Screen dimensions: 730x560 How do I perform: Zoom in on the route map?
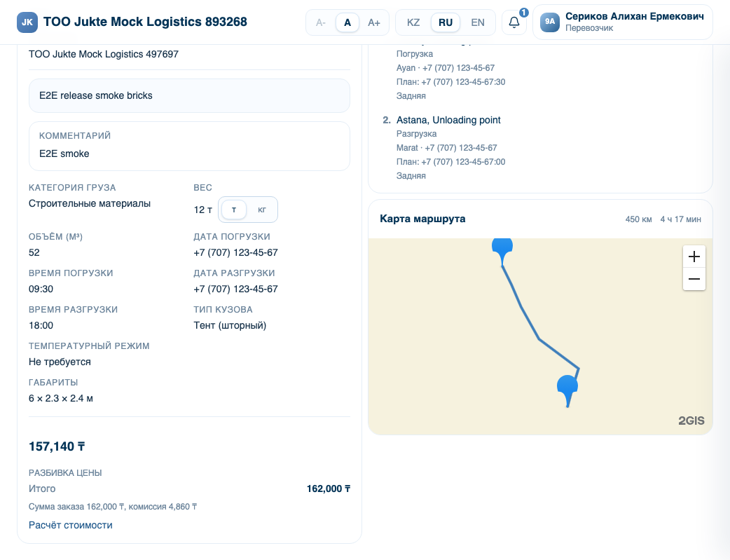coord(694,257)
